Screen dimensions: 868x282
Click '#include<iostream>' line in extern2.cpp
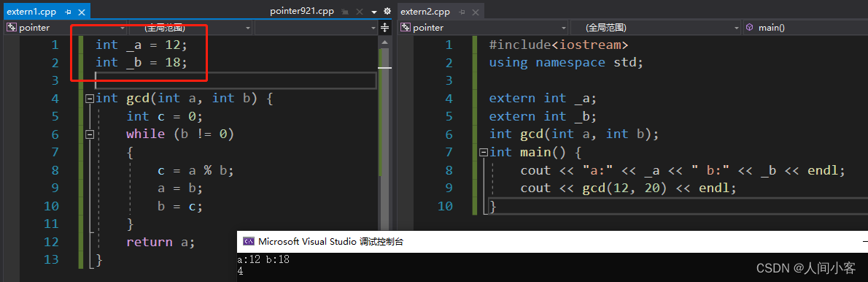pos(559,45)
